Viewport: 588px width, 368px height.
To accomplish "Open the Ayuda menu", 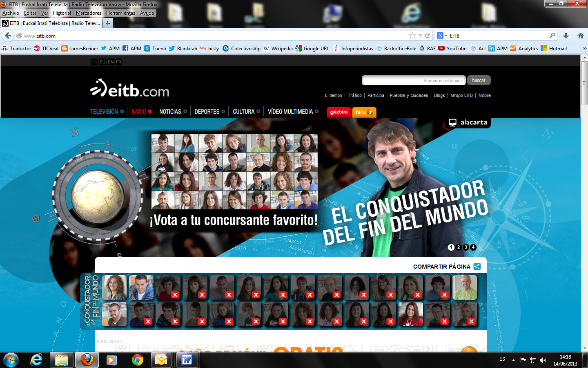I will [x=147, y=13].
